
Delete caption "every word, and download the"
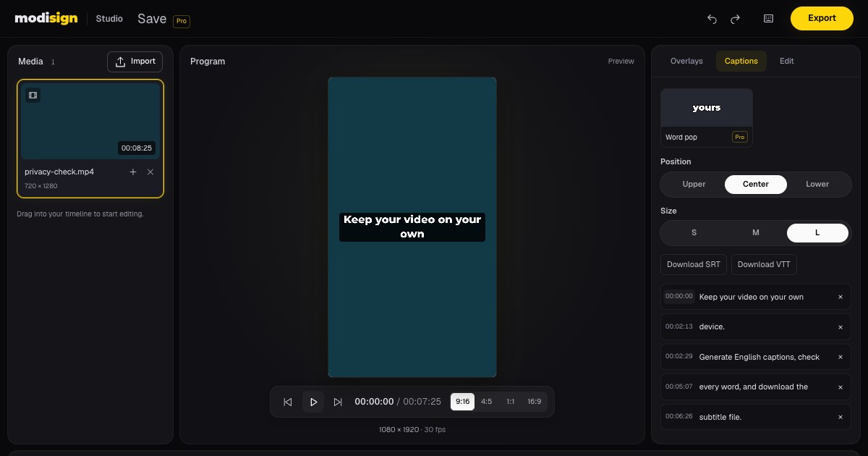coord(841,387)
